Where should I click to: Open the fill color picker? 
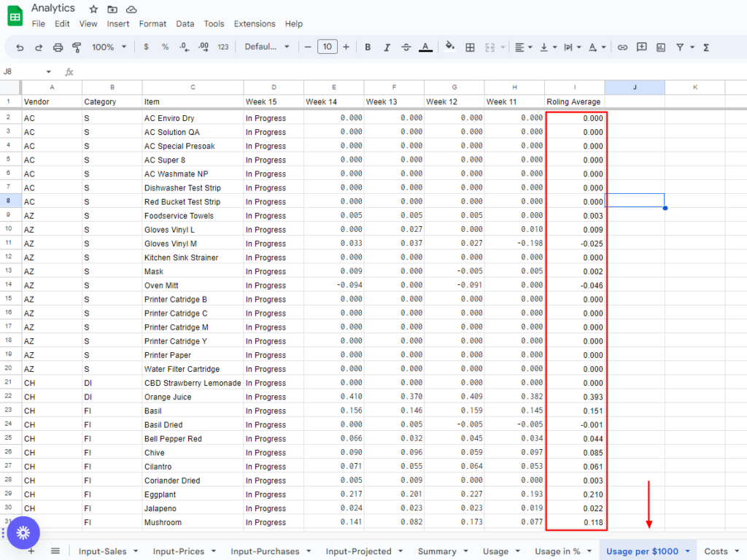tap(450, 47)
